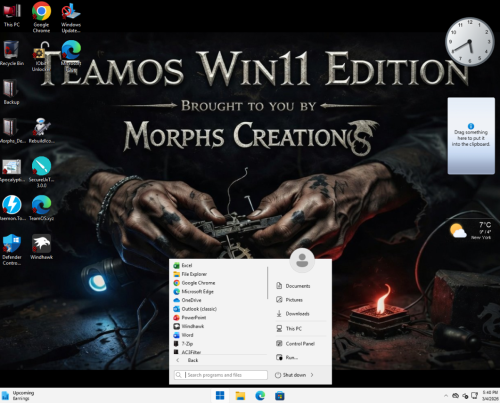Image resolution: width=500 pixels, height=403 pixels.
Task: Launch Google Chrome from the desktop
Action: tap(41, 17)
